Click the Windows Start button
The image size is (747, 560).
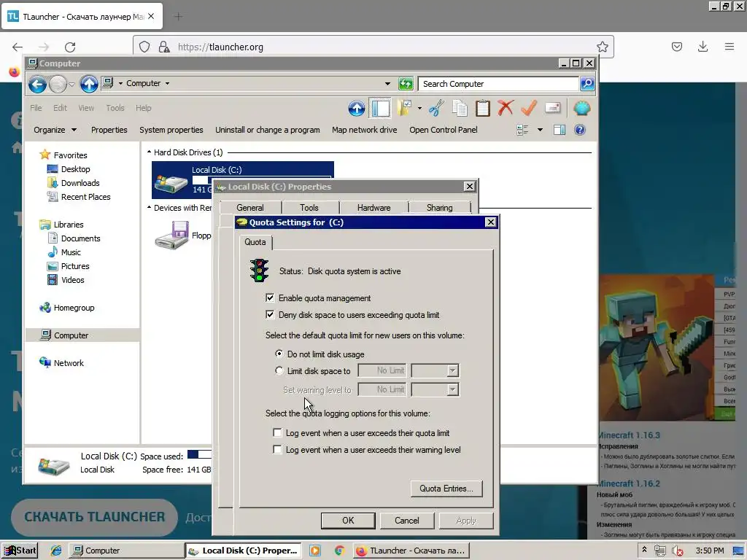[19, 551]
